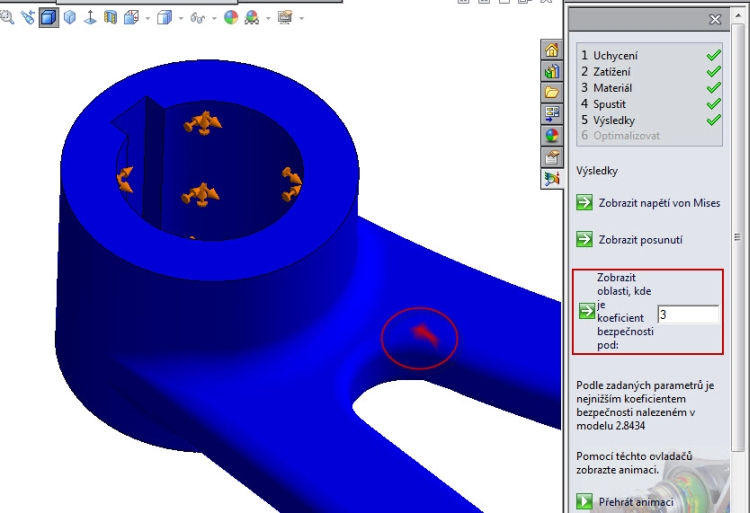Screen dimensions: 750x513
Task: Click the View Orientation cube icon
Action: (x=131, y=18)
